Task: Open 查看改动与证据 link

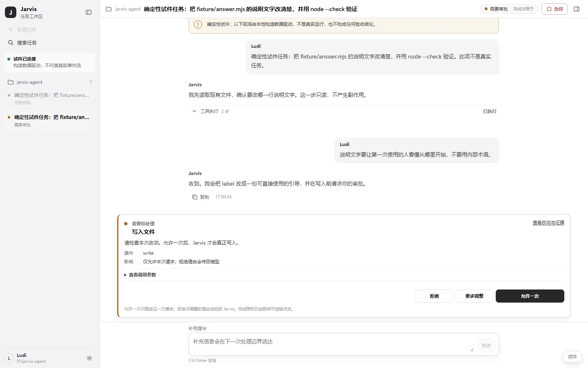Action: pos(548,223)
